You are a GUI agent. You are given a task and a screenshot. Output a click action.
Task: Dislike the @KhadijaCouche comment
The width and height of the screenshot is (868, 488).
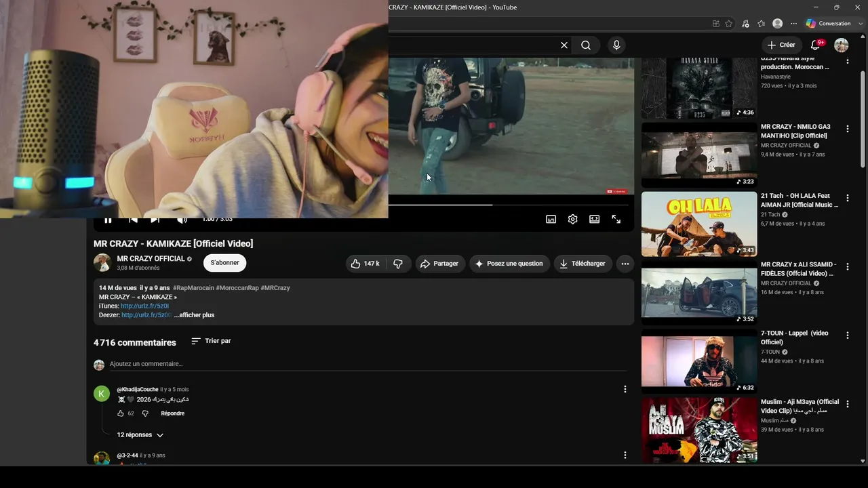[x=145, y=413]
